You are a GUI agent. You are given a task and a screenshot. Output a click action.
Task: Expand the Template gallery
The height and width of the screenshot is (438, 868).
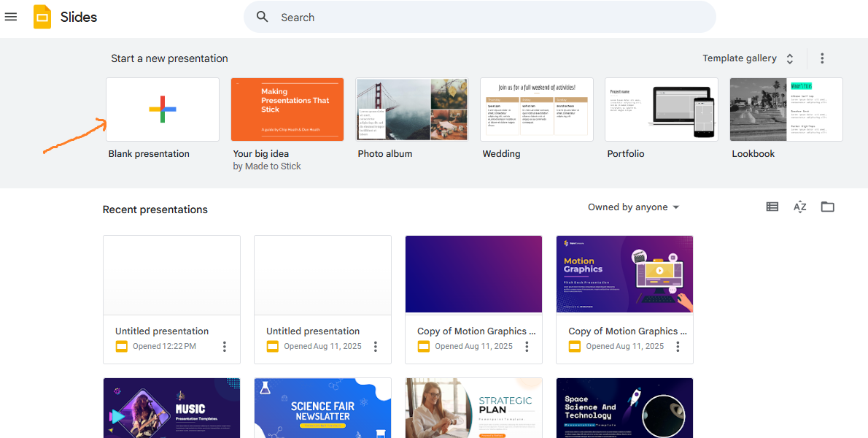(748, 58)
